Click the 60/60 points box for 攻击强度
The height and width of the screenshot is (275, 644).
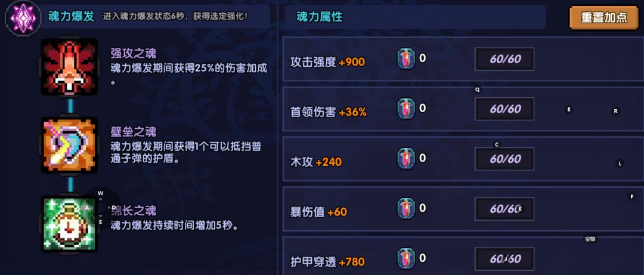click(504, 59)
